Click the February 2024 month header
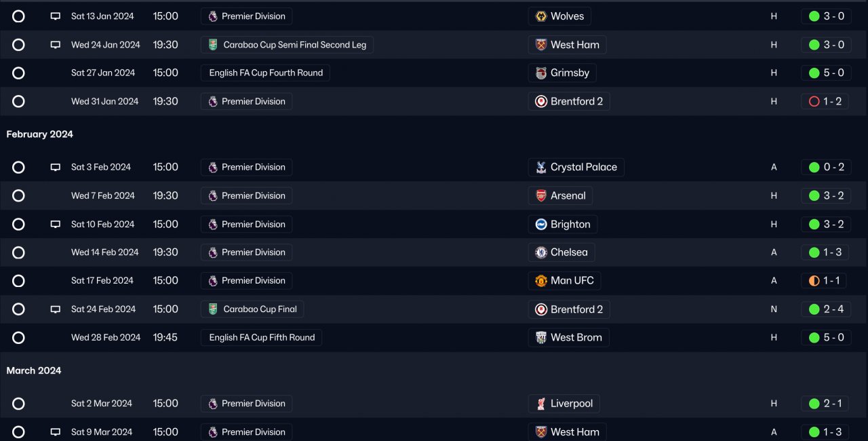This screenshot has height=441, width=868. [40, 134]
